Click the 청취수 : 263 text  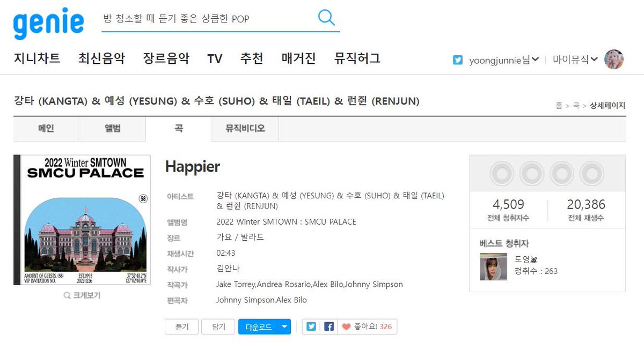536,271
